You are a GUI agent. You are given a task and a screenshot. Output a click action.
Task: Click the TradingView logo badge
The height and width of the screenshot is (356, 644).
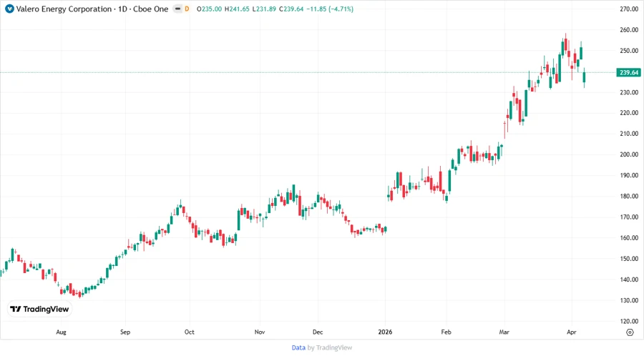click(40, 309)
